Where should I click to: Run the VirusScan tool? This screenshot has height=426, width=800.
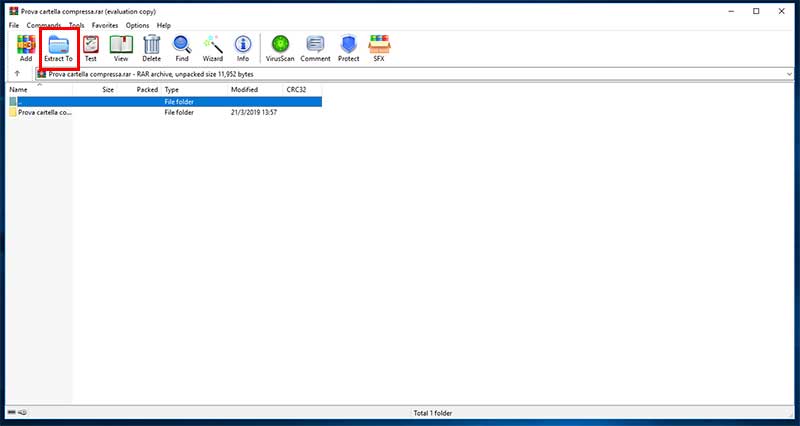280,48
